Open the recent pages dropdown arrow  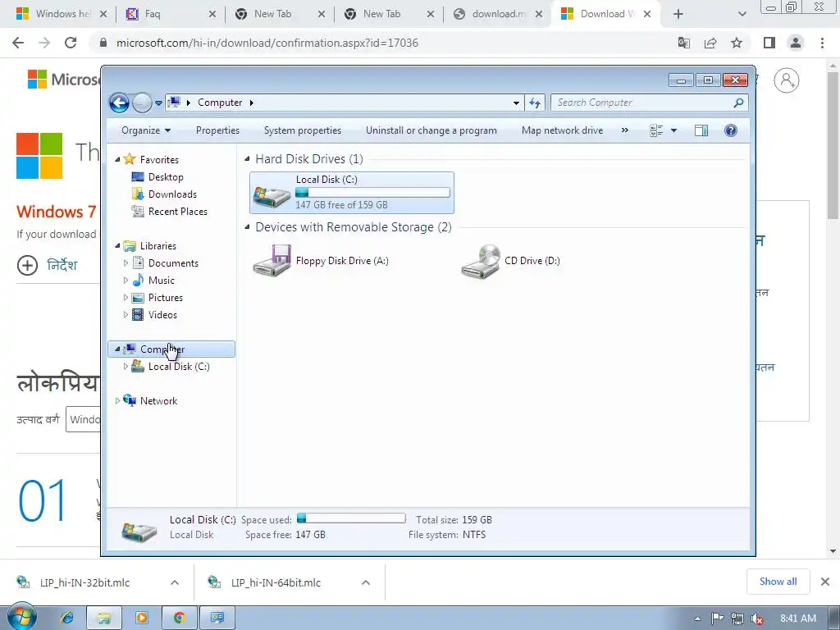[x=158, y=103]
